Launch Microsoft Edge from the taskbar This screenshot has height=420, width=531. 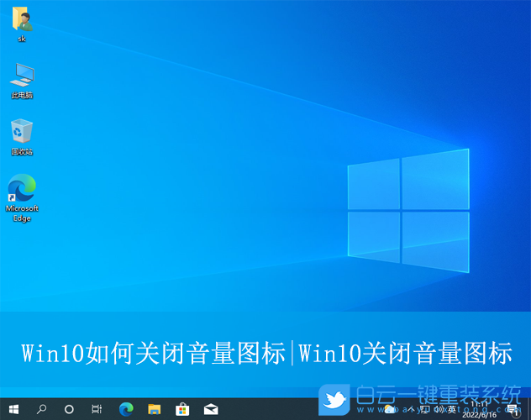point(126,410)
